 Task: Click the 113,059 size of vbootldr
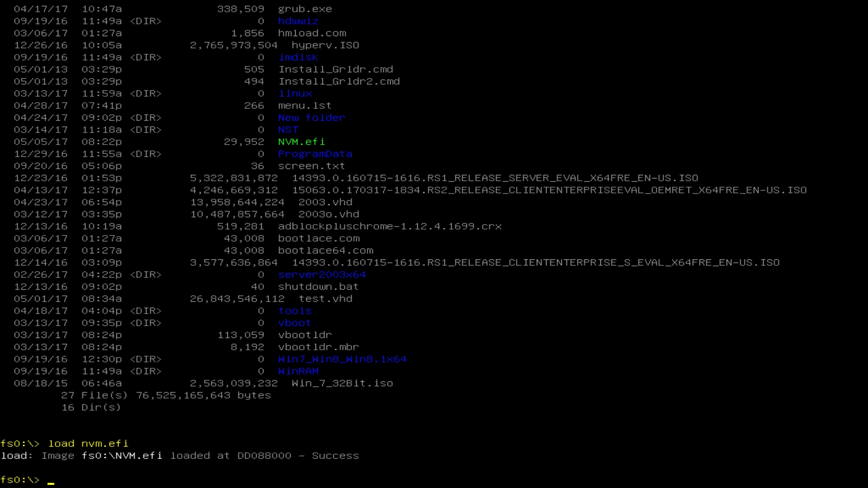[x=241, y=335]
